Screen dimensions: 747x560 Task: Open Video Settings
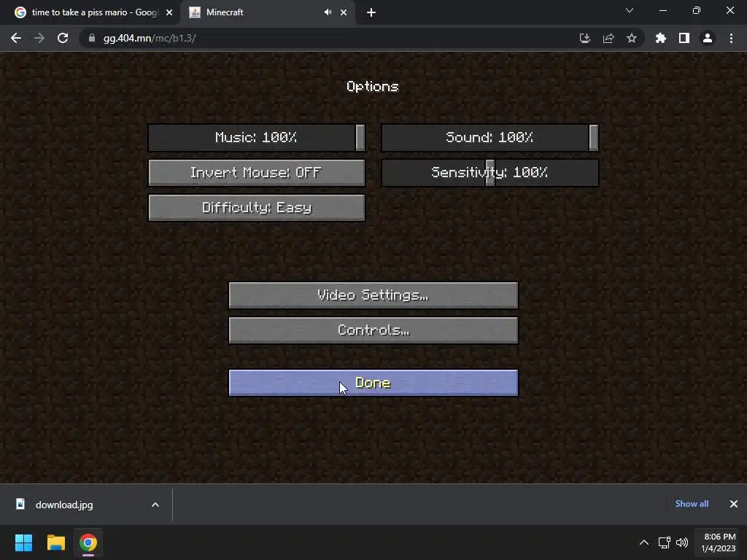click(373, 295)
